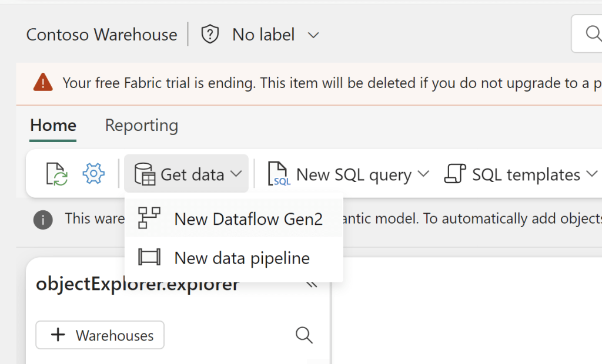Click the search box at the top right
This screenshot has height=364, width=602.
point(588,34)
